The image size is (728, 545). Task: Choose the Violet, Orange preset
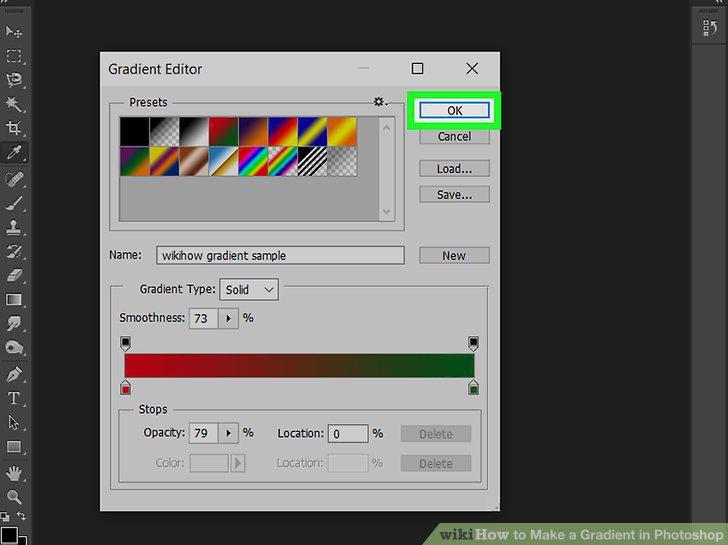(254, 132)
